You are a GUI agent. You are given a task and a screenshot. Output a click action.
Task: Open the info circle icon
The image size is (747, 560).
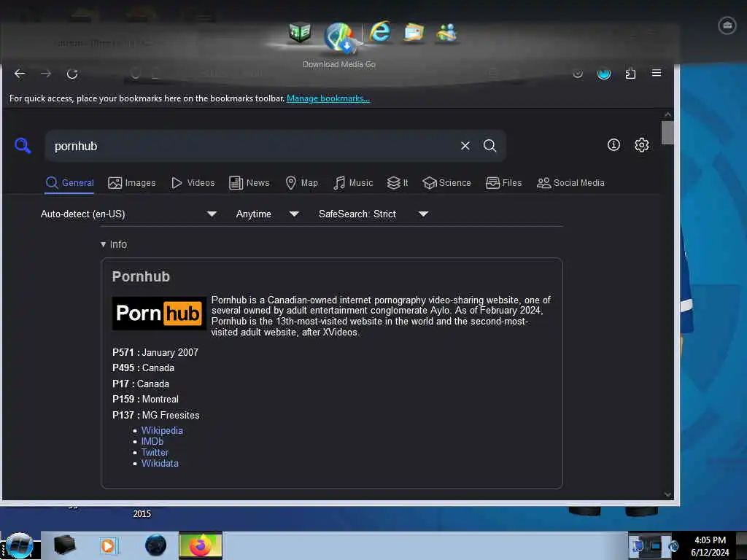click(x=614, y=145)
